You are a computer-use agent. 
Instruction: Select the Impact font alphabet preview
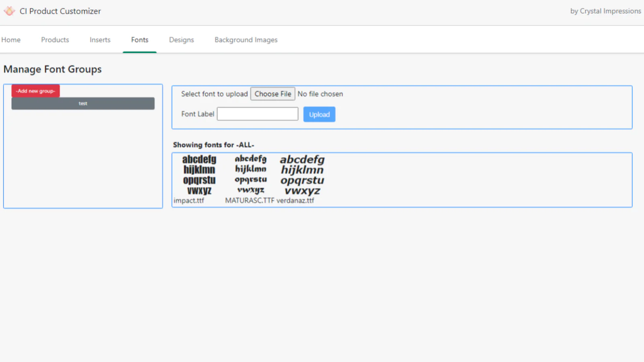point(199,175)
